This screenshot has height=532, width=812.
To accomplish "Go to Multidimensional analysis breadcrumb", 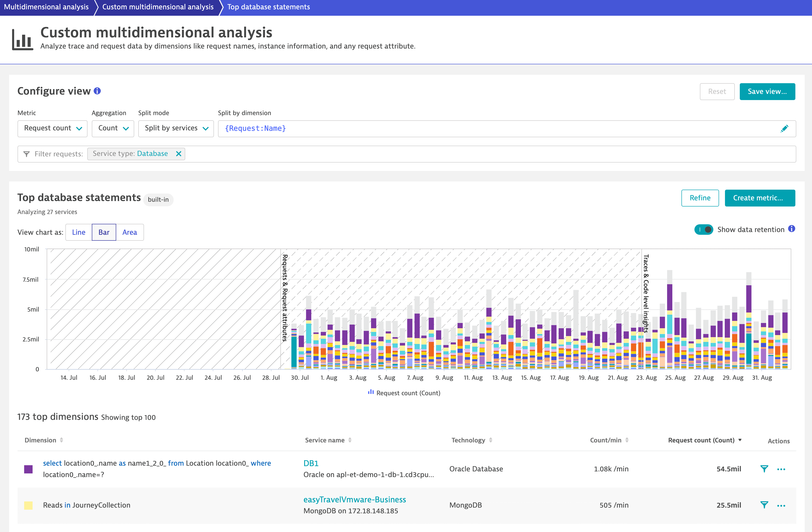I will (x=46, y=7).
